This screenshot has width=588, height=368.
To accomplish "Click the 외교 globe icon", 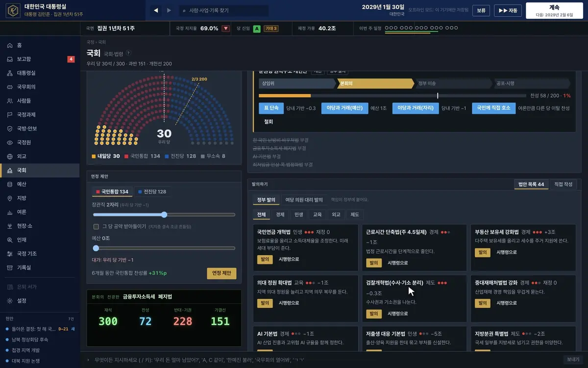I will click(x=10, y=157).
